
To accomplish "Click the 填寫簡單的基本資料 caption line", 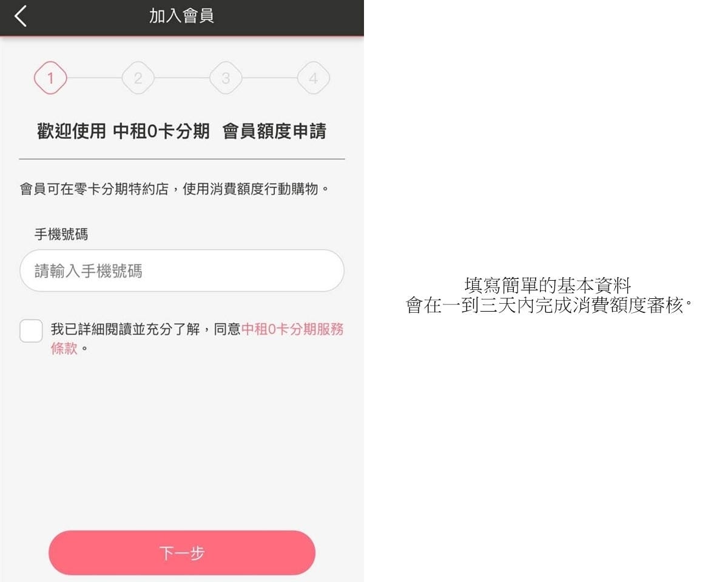I will (548, 286).
